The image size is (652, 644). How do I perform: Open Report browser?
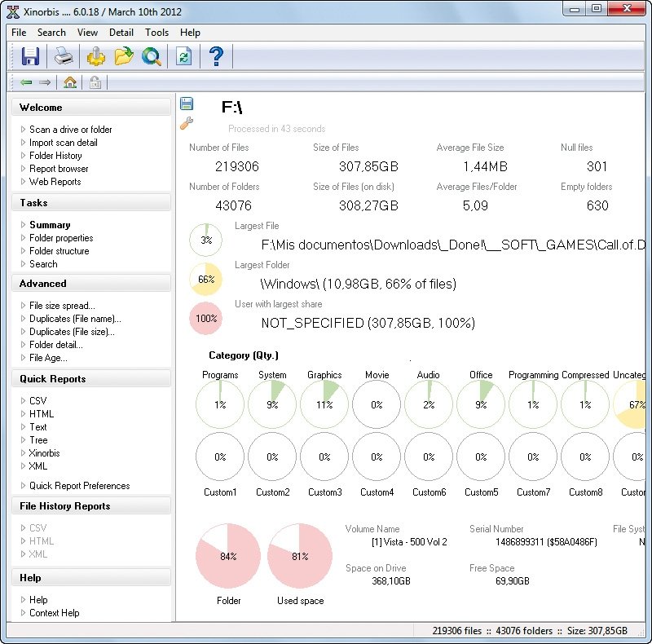(59, 169)
